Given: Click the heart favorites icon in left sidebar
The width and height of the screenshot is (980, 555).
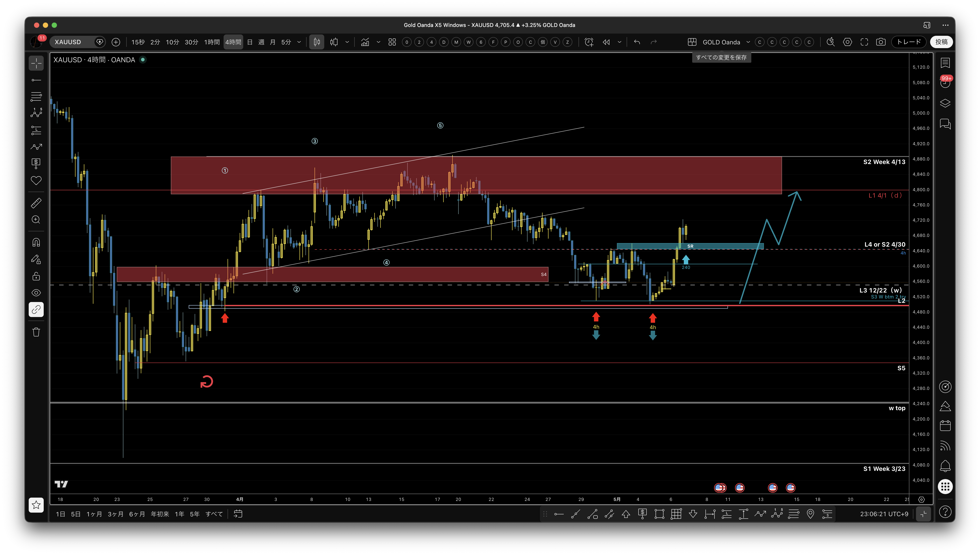Looking at the screenshot, I should (36, 180).
